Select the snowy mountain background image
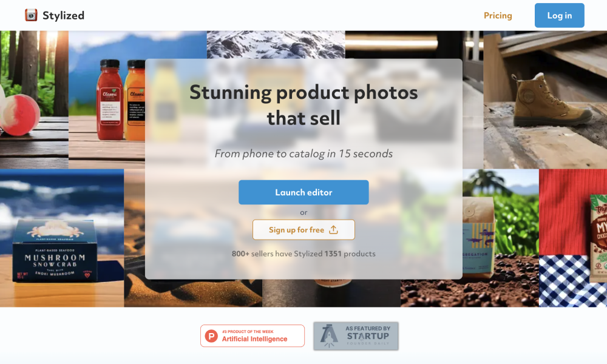 (276, 45)
